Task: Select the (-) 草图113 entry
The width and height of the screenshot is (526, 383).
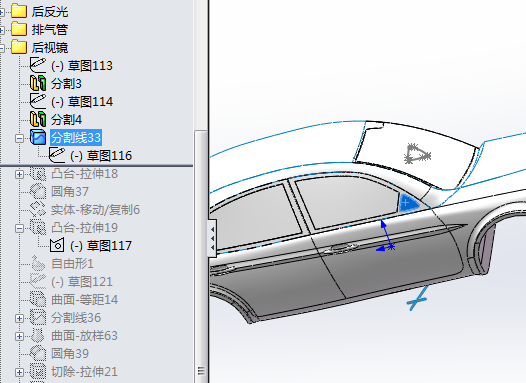Action: (82, 65)
